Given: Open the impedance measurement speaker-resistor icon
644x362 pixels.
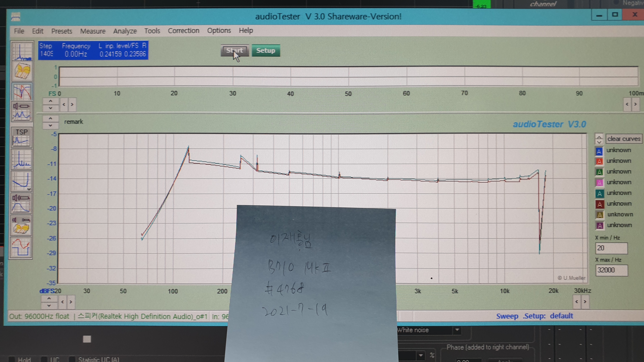Looking at the screenshot, I should [22, 112].
